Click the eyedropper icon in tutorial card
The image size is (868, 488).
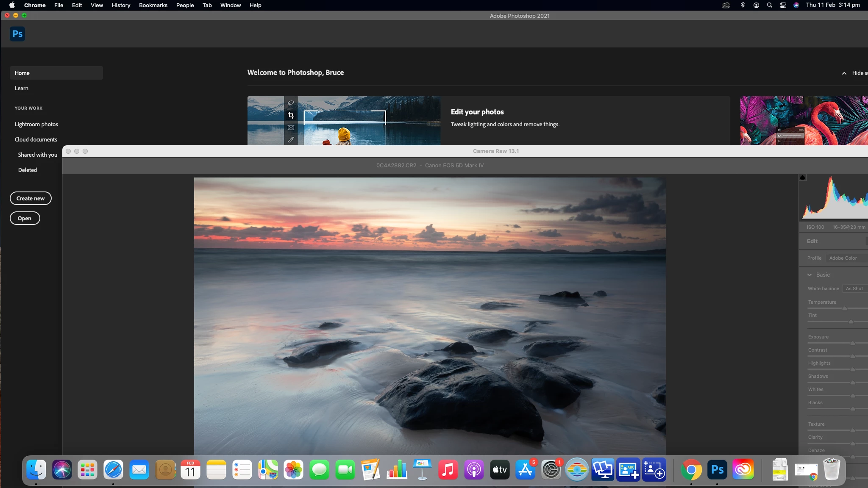291,139
